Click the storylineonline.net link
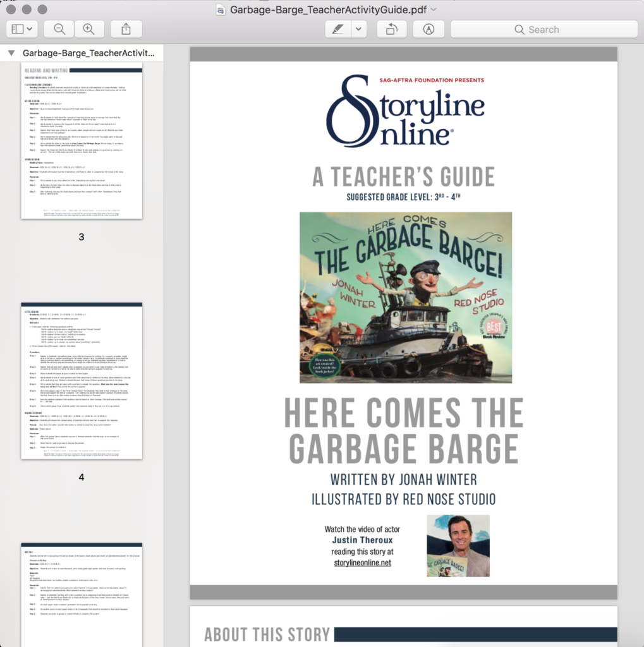 click(x=362, y=562)
